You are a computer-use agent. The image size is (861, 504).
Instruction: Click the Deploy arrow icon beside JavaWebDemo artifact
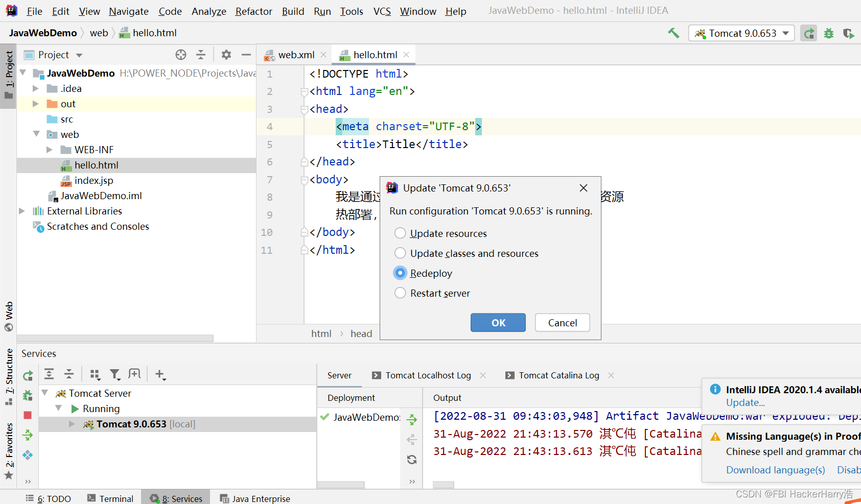(412, 420)
